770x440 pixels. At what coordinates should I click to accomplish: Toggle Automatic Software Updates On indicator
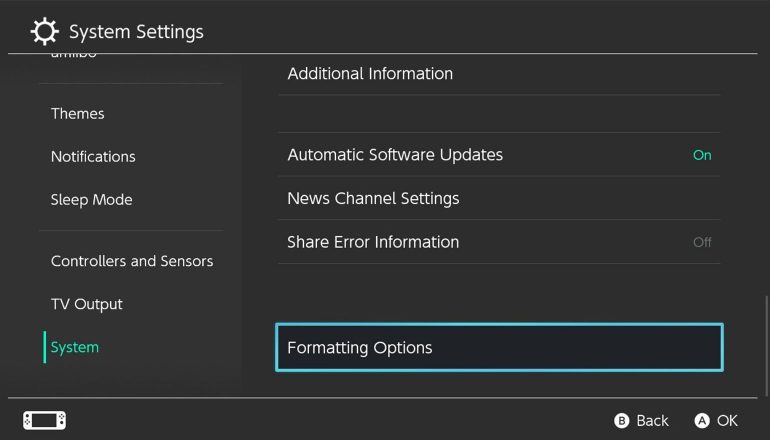coord(702,155)
